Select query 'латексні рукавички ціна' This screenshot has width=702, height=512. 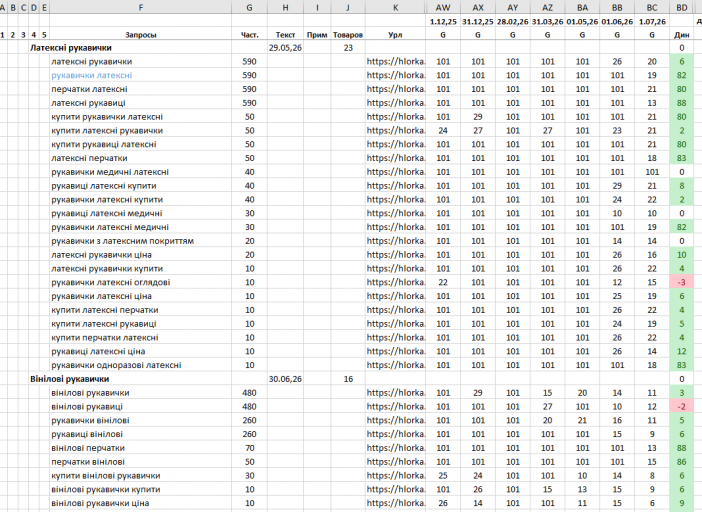101,255
